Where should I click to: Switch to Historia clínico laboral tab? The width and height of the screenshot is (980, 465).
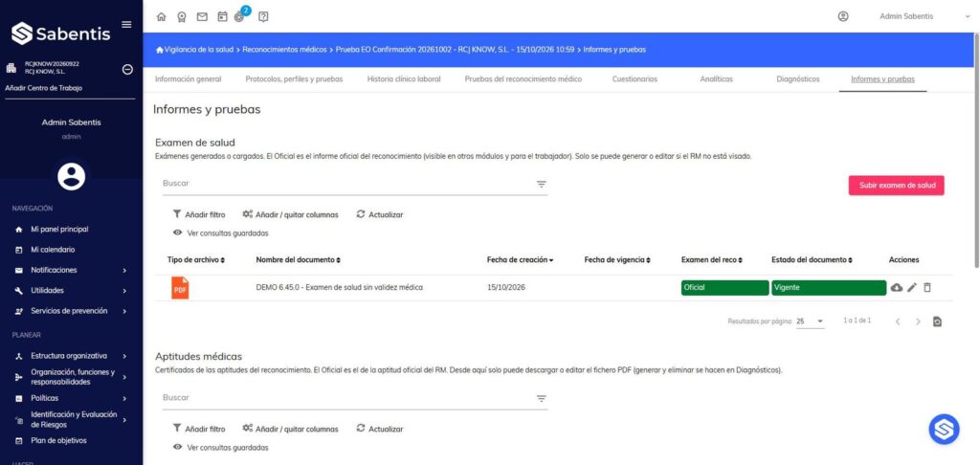point(404,79)
